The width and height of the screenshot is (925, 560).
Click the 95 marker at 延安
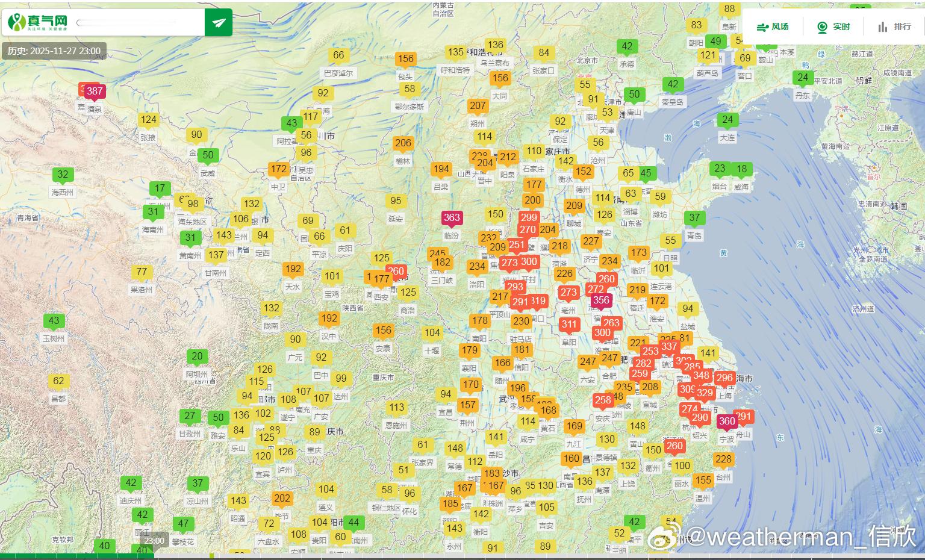[396, 201]
